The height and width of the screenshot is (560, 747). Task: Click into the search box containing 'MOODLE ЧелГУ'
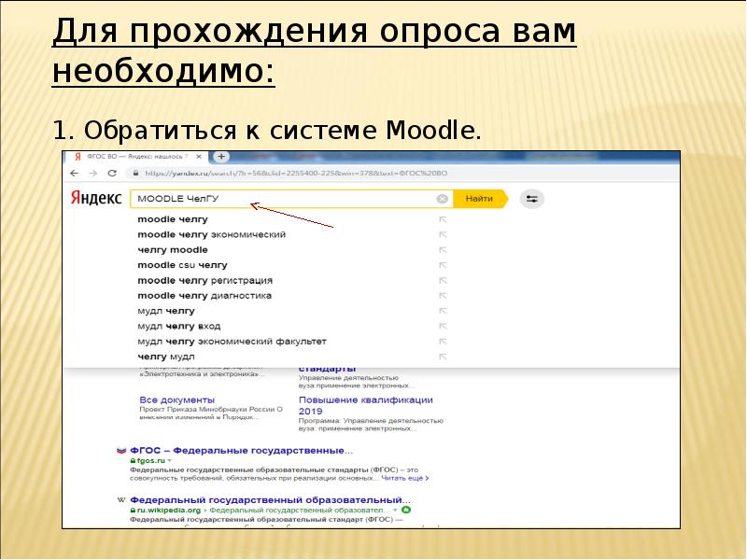[280, 199]
